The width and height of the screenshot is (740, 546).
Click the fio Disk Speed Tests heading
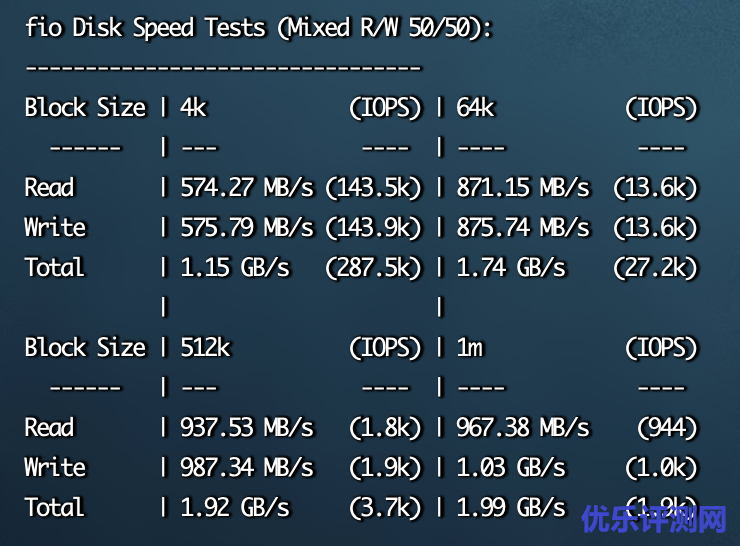(x=258, y=27)
